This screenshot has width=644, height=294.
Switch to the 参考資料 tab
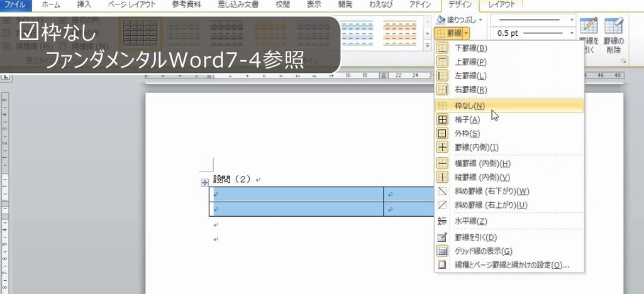[187, 5]
